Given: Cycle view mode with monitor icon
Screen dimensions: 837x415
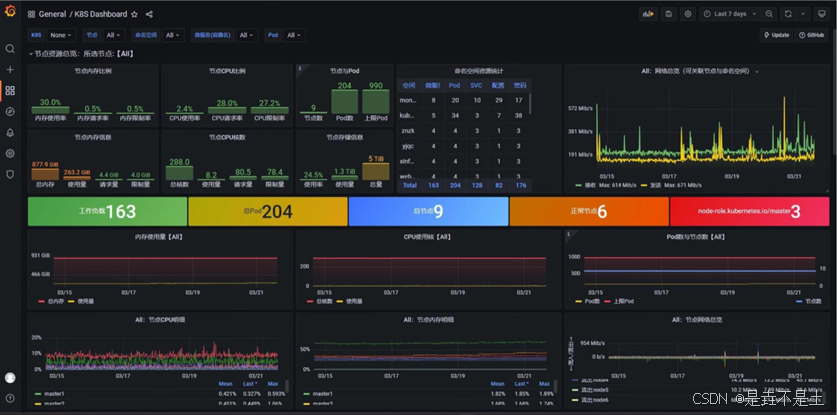Looking at the screenshot, I should point(822,14).
